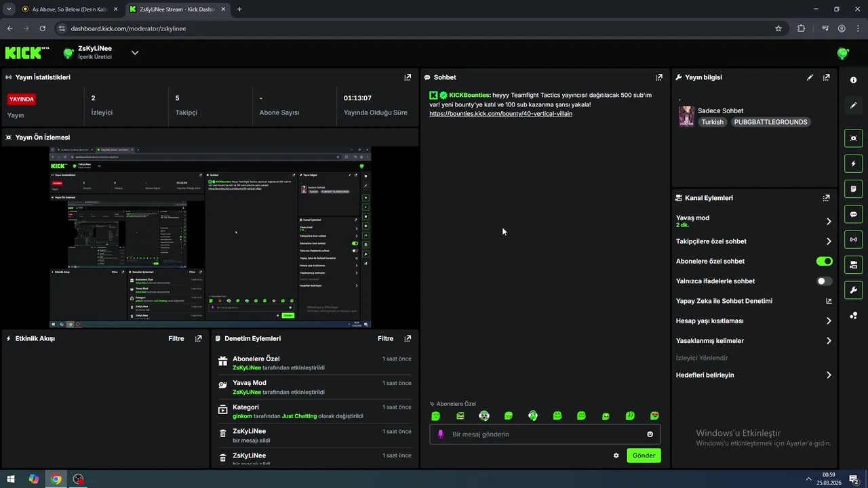The image size is (868, 488).
Task: Click the purple microphone icon in the message box
Action: [441, 434]
